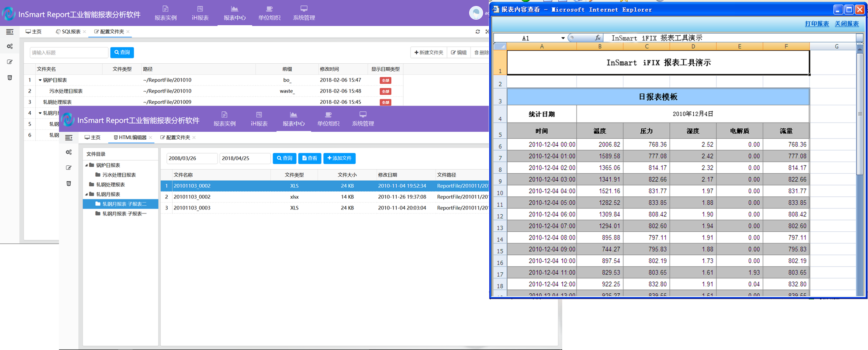Open 报表中心 in the HTML编辑器 window's navigation
Screen dimensions: 868x350
pos(294,119)
